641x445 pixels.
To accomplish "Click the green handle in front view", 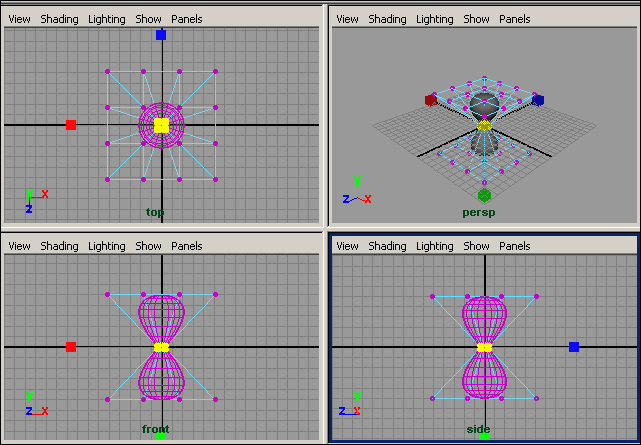I will [161, 436].
